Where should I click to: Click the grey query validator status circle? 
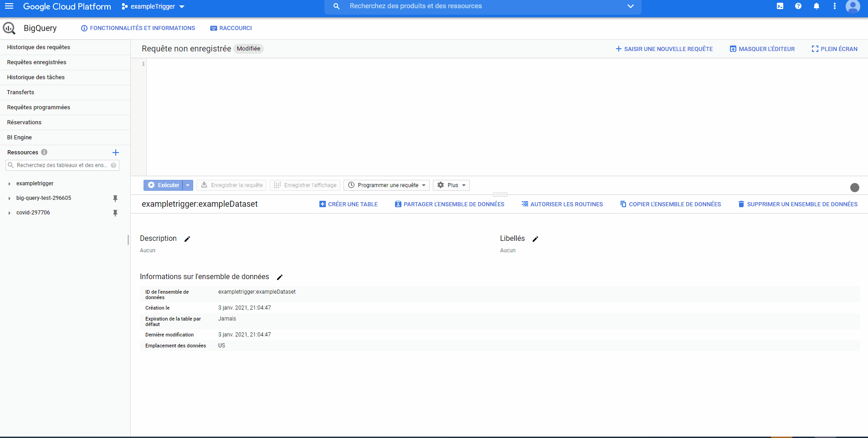pos(855,188)
